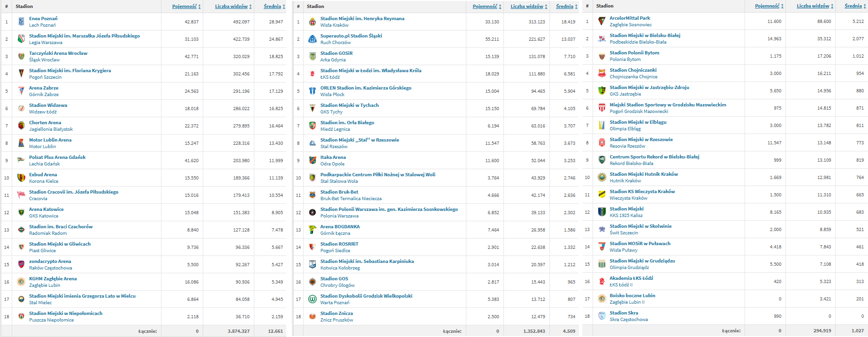The image size is (868, 337).
Task: Visit the GKS Katowice club link
Action: 44,216
